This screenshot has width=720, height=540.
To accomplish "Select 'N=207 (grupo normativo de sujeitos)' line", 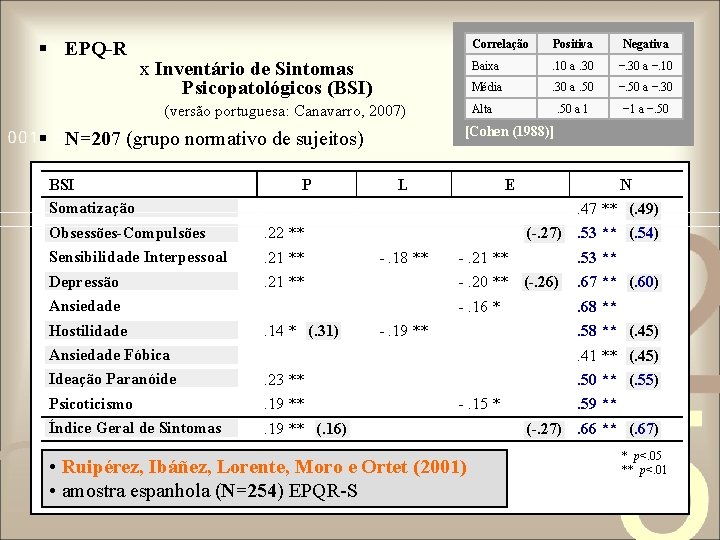I will (x=214, y=138).
